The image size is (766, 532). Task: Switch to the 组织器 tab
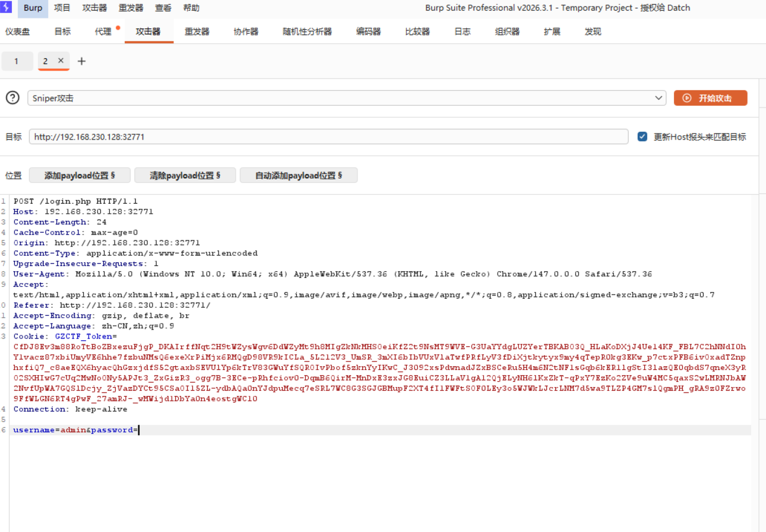coord(507,31)
